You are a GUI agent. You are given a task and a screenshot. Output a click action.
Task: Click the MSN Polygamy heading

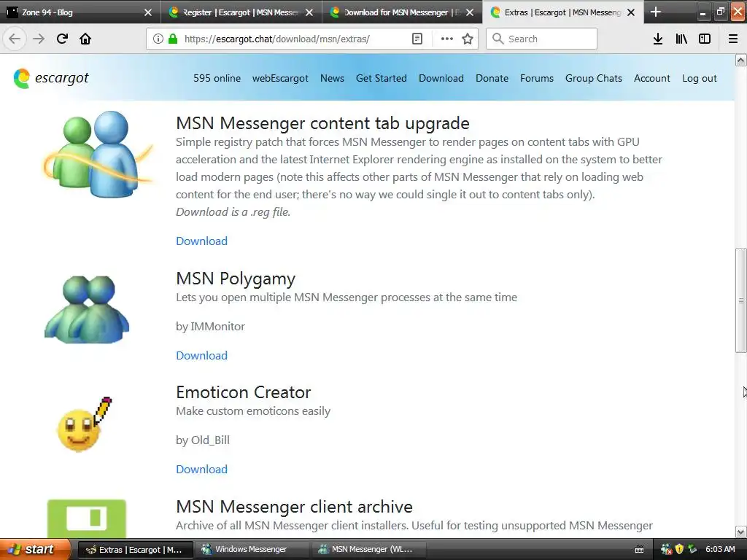pyautogui.click(x=236, y=279)
